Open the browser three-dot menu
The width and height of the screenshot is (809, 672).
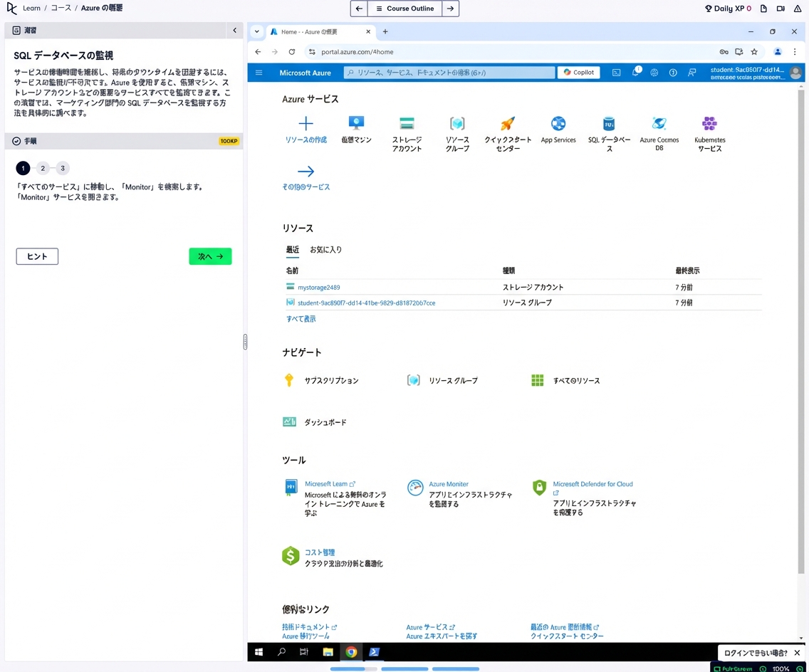click(795, 51)
